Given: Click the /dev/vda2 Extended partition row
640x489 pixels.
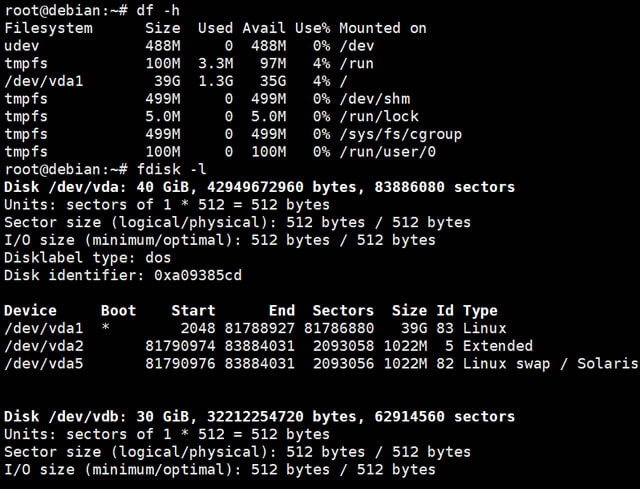Looking at the screenshot, I should point(269,346).
